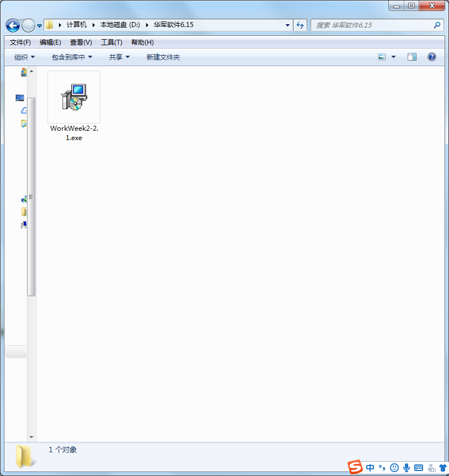
Task: Open the 共享 dropdown
Action: click(x=119, y=57)
